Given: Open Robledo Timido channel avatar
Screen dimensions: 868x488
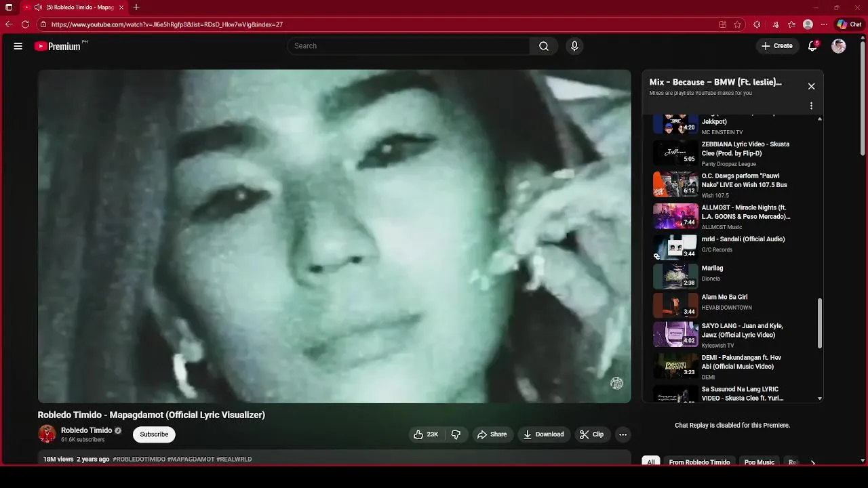Looking at the screenshot, I should (x=47, y=434).
